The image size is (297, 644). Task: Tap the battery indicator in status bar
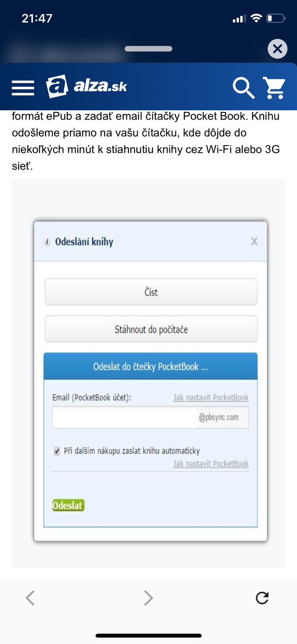276,18
